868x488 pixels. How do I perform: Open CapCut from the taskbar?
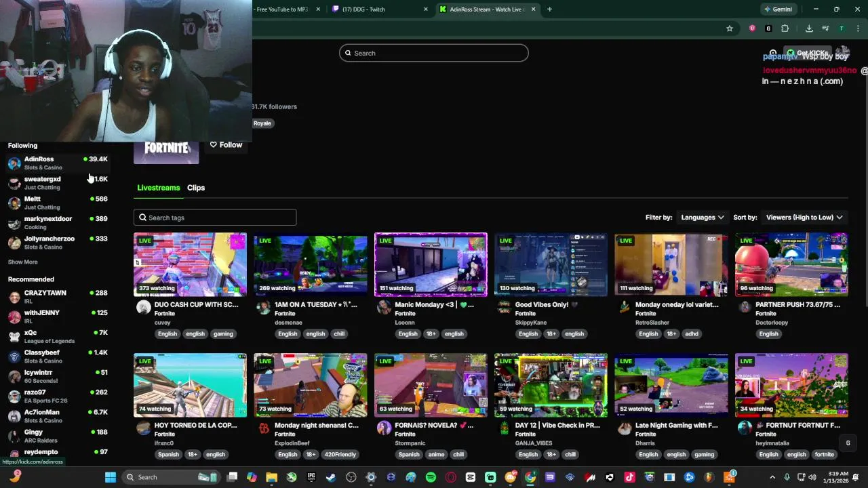point(471,477)
